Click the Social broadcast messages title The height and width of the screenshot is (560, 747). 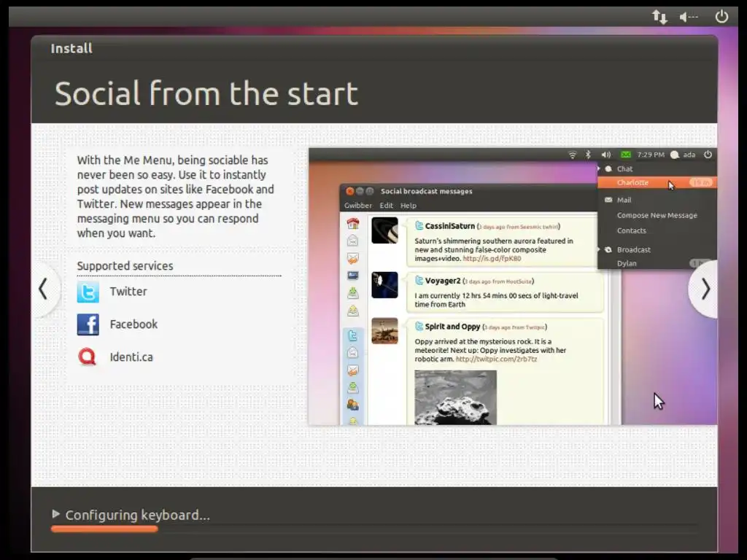coord(426,192)
